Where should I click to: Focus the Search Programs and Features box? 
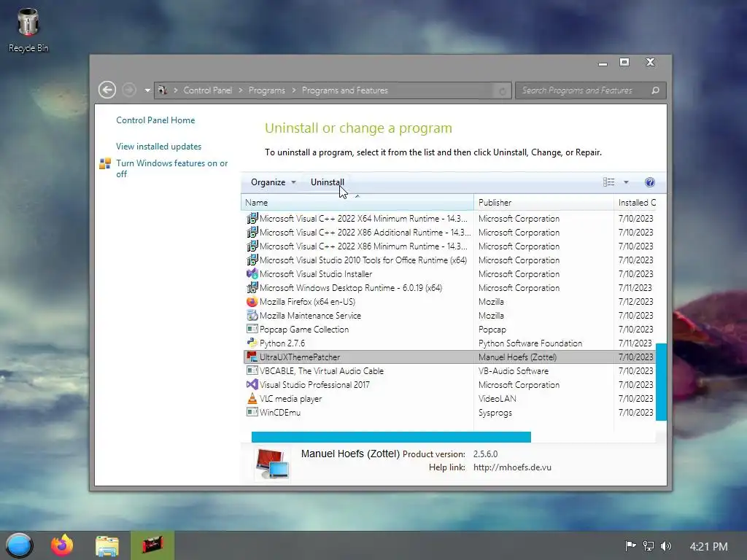point(591,90)
